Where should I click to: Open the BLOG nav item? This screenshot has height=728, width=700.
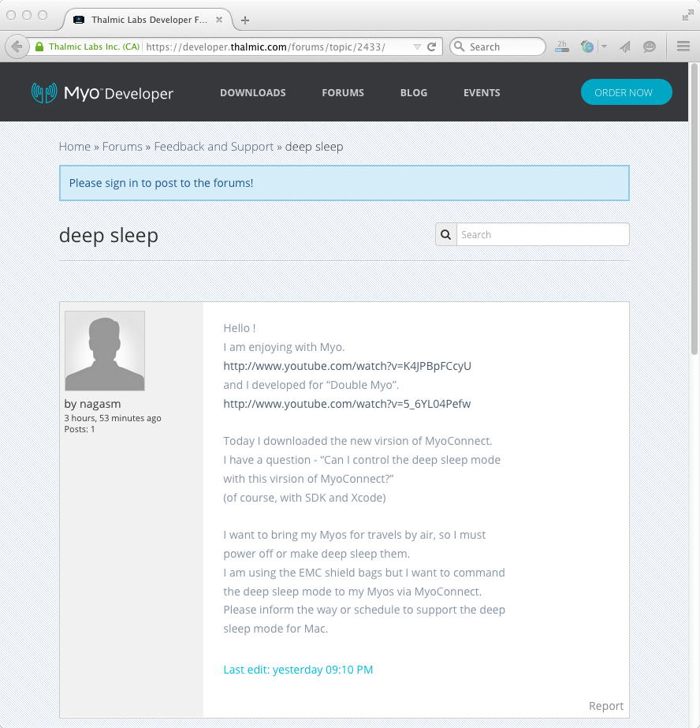414,92
